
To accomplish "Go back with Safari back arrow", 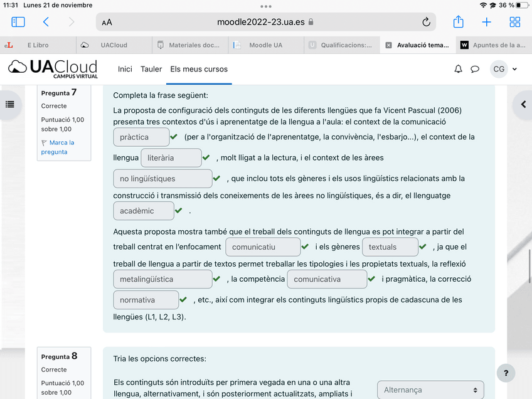I will point(46,22).
